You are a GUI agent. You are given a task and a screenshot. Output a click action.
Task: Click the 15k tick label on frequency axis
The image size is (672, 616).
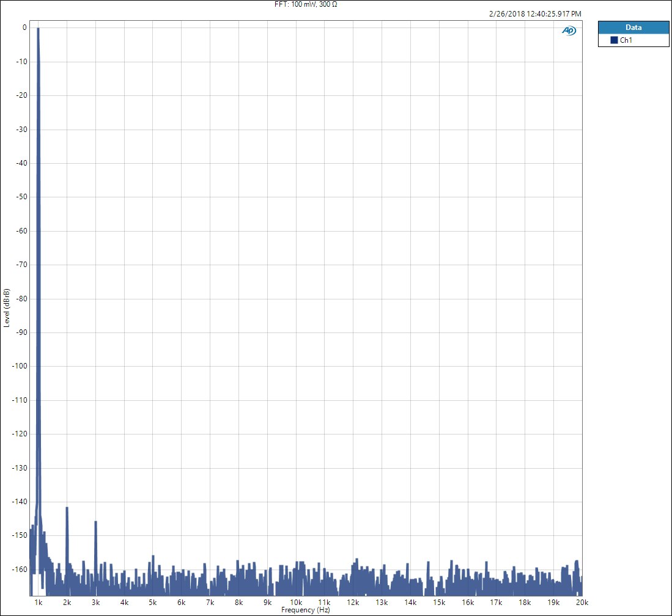[x=439, y=603]
